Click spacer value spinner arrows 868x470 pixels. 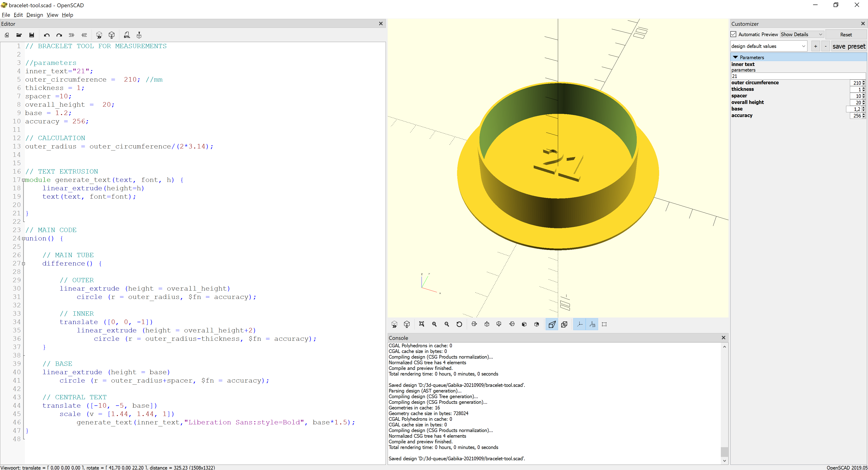click(864, 96)
